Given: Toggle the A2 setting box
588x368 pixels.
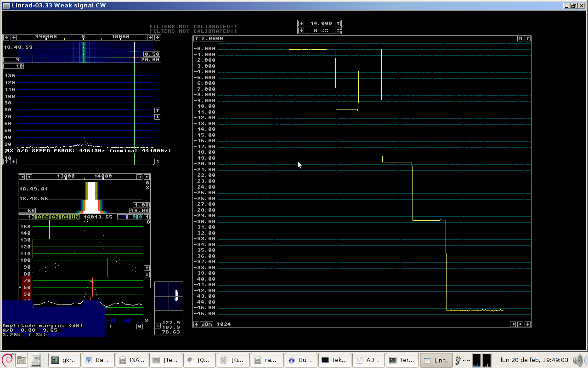Looking at the screenshot, I should pyautogui.click(x=55, y=217).
